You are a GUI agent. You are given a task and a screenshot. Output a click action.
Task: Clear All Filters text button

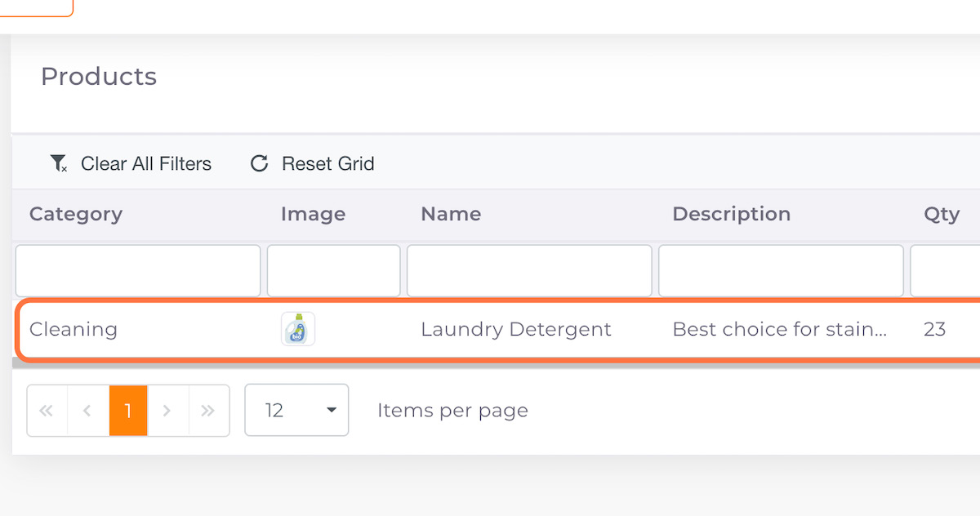(x=146, y=163)
